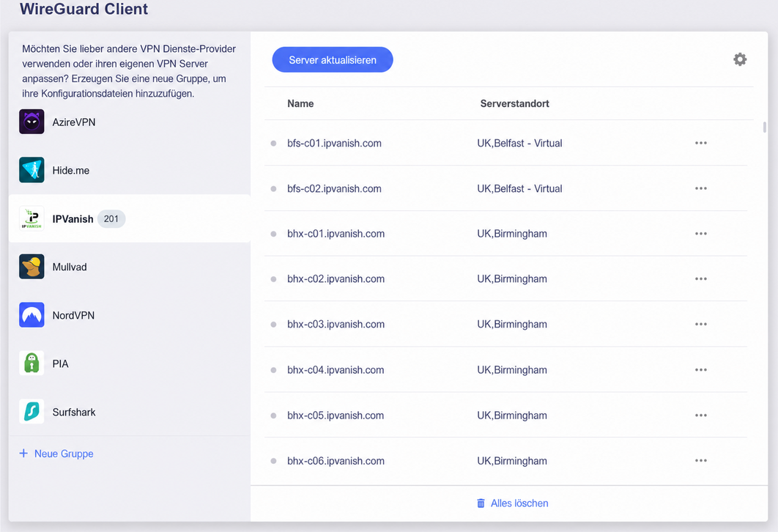Select the NordVPN provider group label
The image size is (778, 532).
point(73,315)
